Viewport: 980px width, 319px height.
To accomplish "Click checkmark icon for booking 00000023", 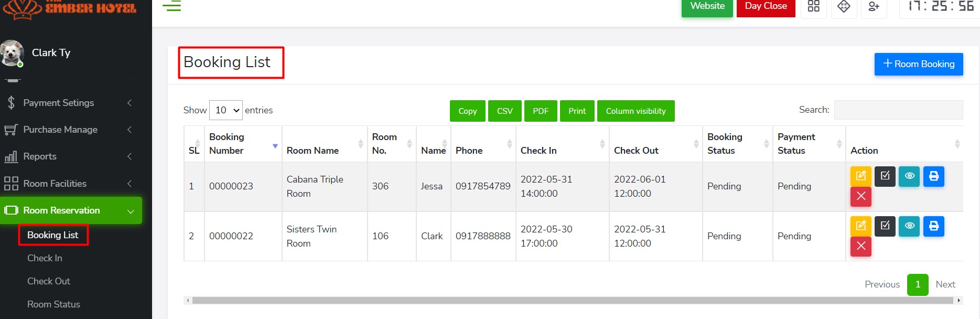I will click(885, 176).
